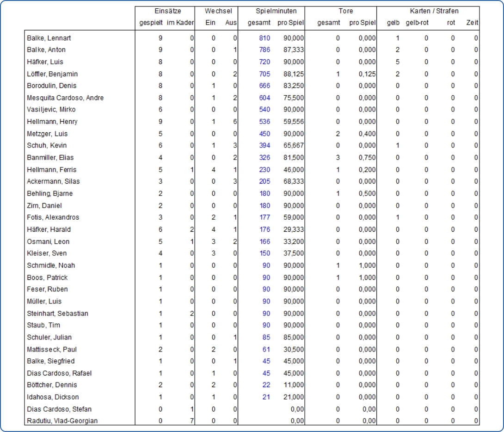Click the name Balke, Anton
Screen dimensions: 504x432
46,50
